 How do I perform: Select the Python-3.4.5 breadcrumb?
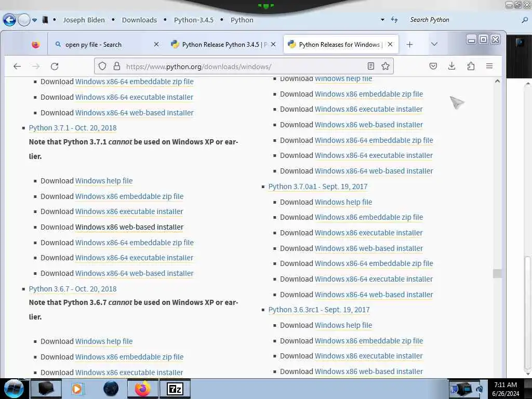click(194, 20)
